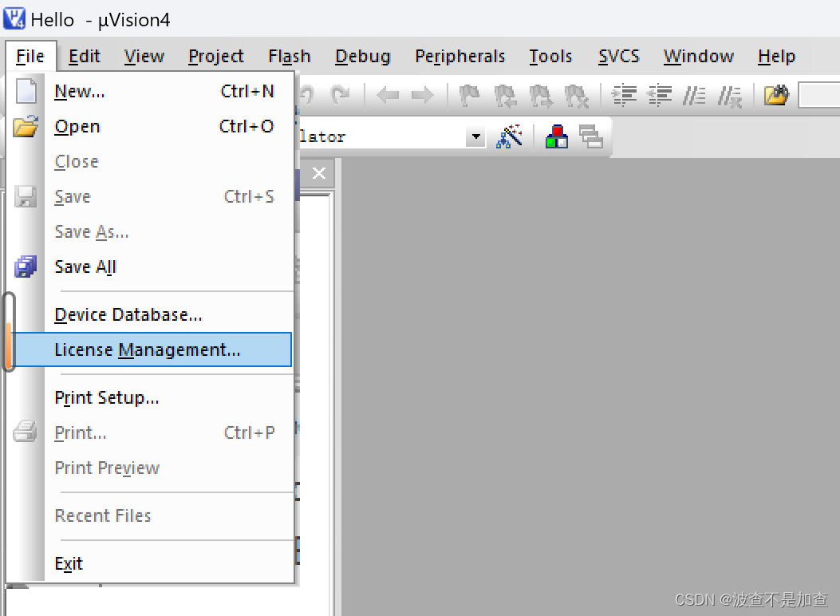Screen dimensions: 840x616
Task: Toggle bookmark with the first flag icon
Action: [469, 96]
